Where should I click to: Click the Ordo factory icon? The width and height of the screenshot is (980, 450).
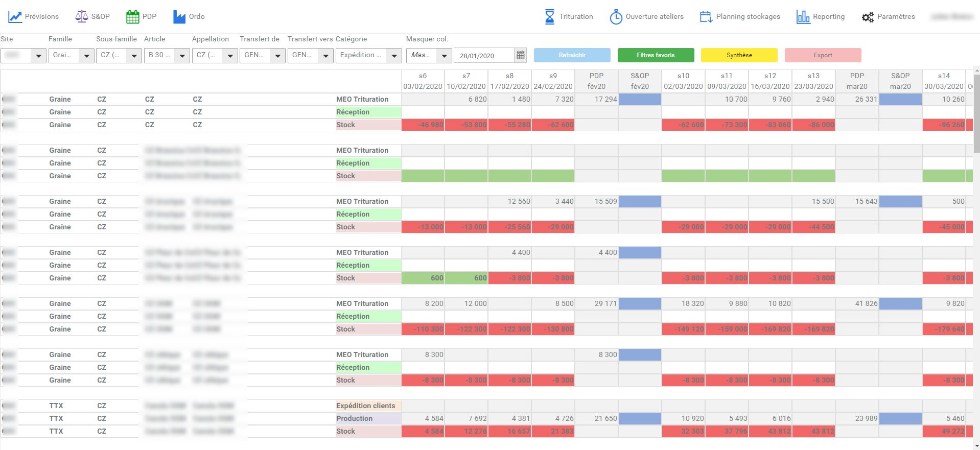click(x=179, y=17)
